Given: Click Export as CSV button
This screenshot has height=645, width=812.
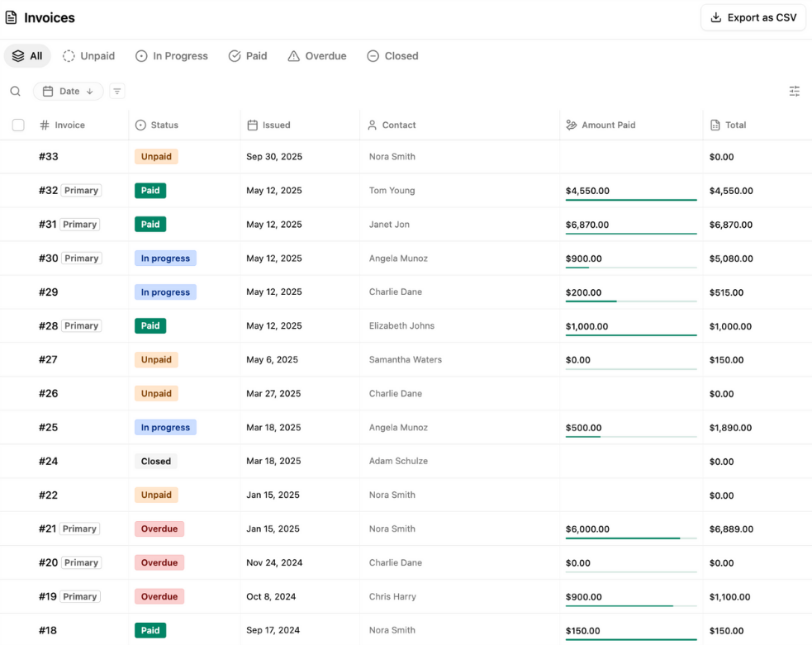Looking at the screenshot, I should [x=753, y=17].
